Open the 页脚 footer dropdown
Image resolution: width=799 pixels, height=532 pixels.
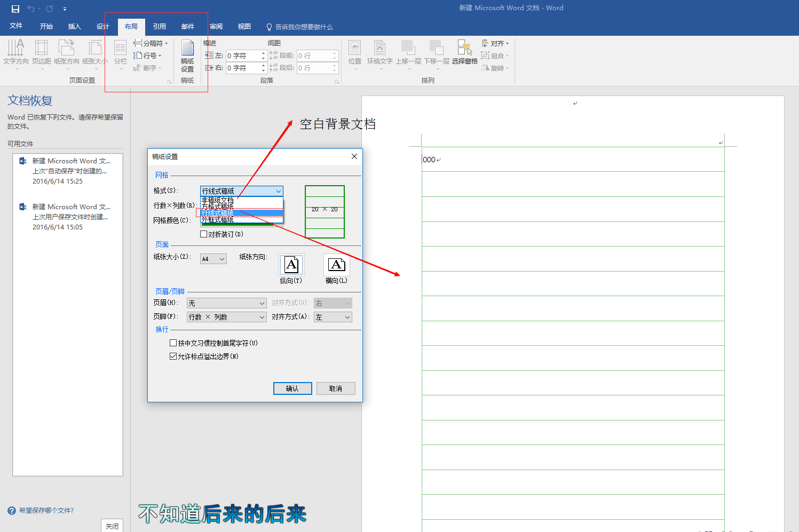pyautogui.click(x=226, y=317)
